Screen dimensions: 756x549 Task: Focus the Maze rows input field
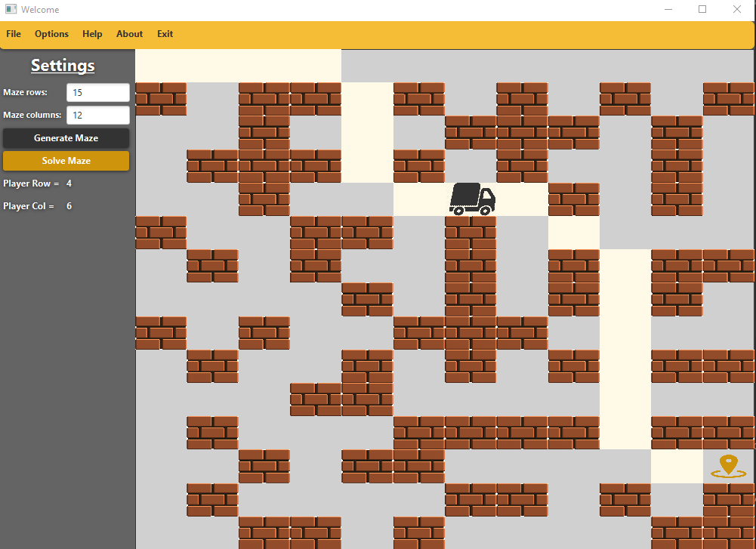(98, 93)
